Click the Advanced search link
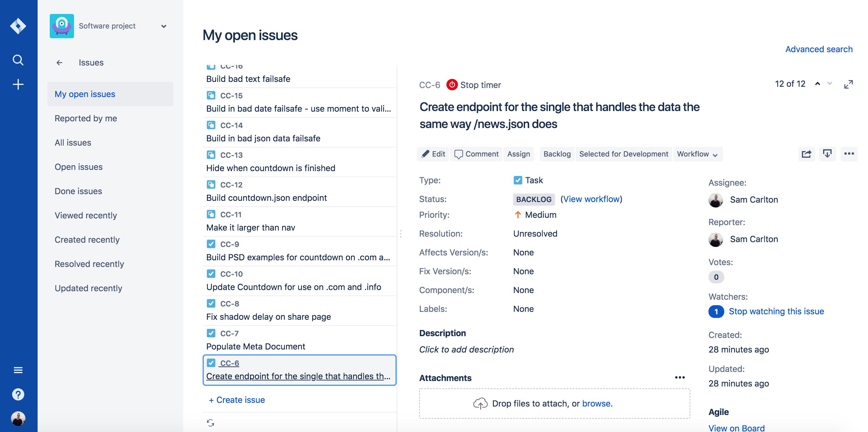 (x=819, y=49)
